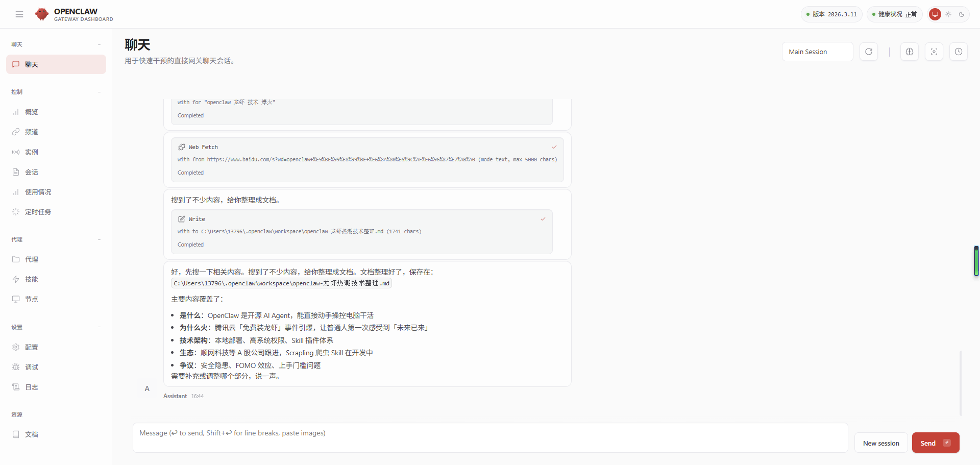Open the clock history button
Screen dimensions: 980x465
(959, 52)
